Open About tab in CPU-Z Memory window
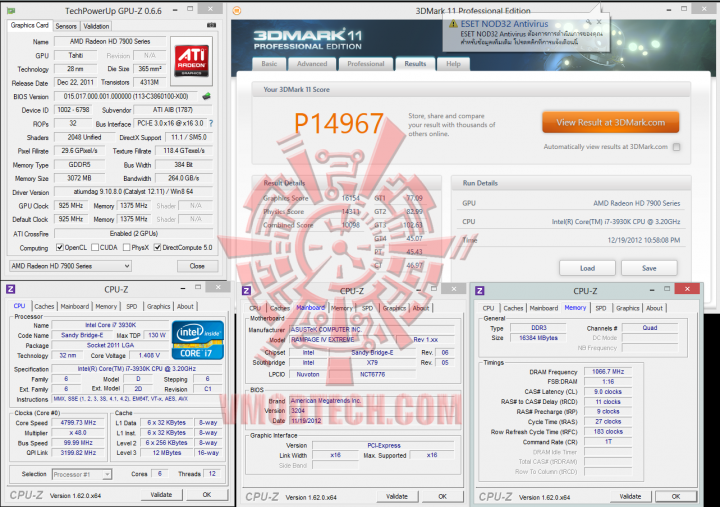 pyautogui.click(x=654, y=308)
